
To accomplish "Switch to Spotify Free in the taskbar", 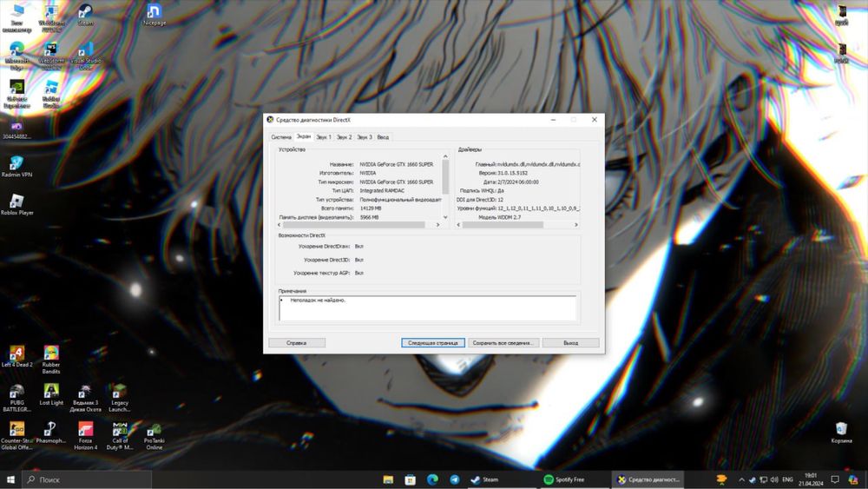I will (574, 479).
